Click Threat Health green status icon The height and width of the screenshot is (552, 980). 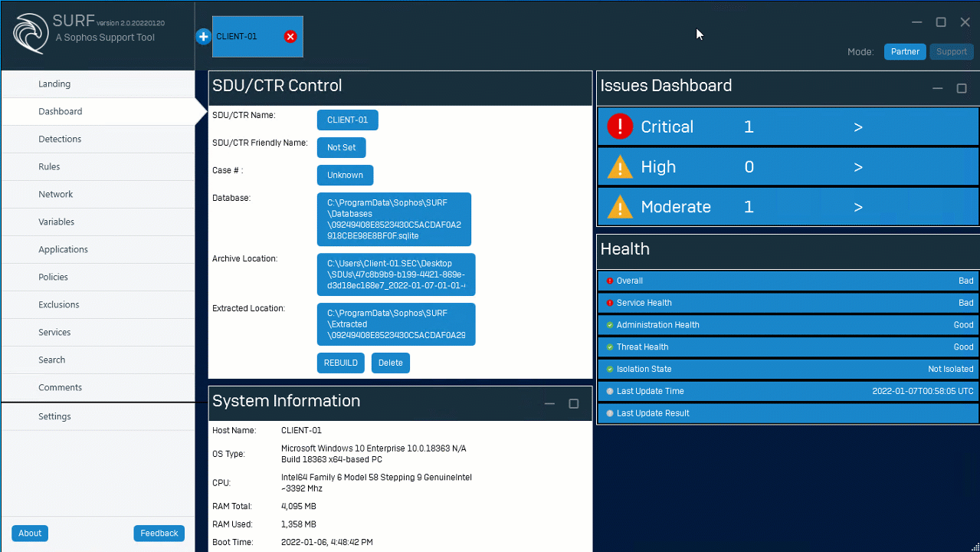[610, 347]
